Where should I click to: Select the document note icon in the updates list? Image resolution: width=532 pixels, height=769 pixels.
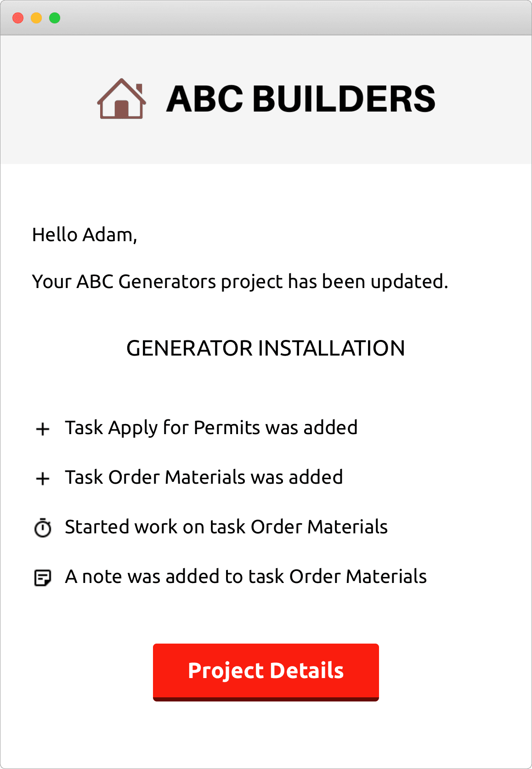pos(43,577)
